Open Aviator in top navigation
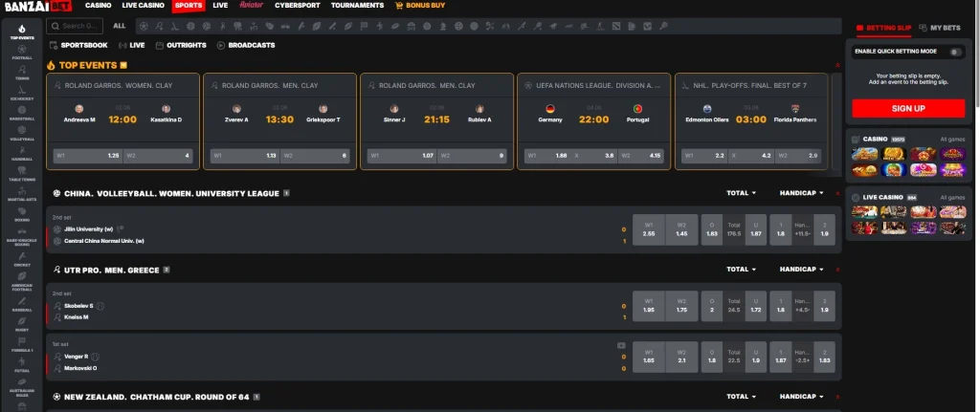 pos(252,6)
